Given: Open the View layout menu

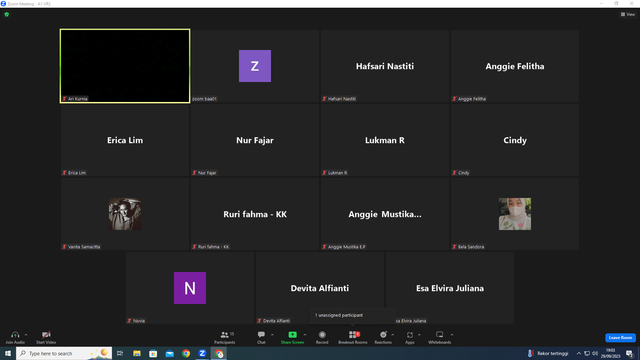Looking at the screenshot, I should tap(628, 14).
